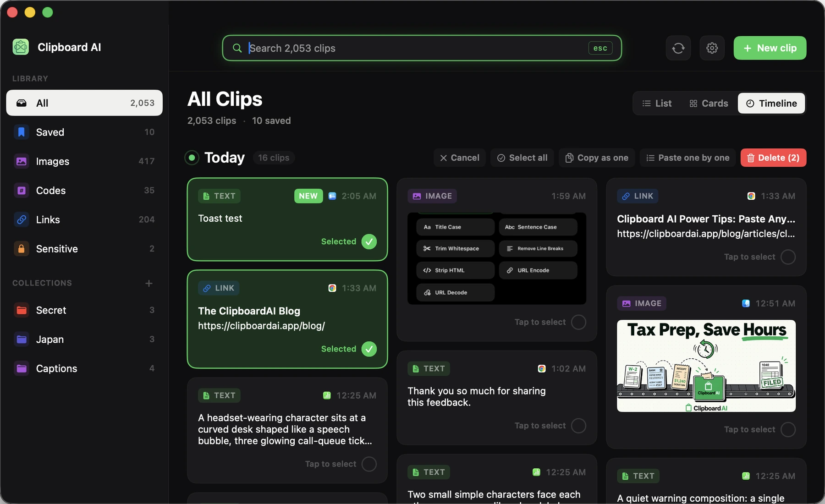Open the Saved library section
This screenshot has height=504, width=825.
(x=84, y=132)
